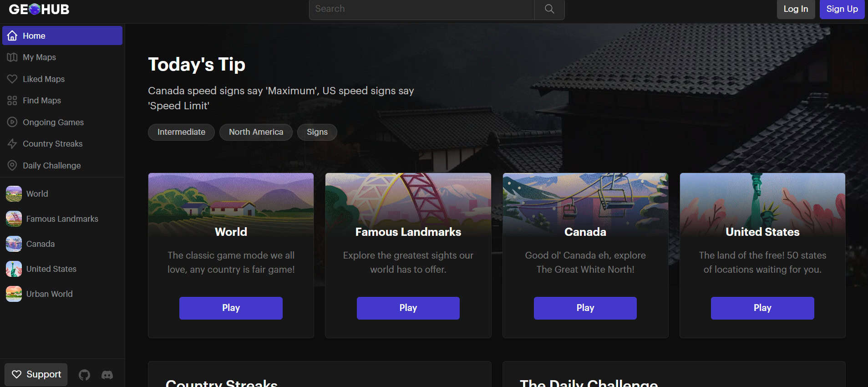868x387 pixels.
Task: Click the search magnifier icon
Action: point(549,9)
